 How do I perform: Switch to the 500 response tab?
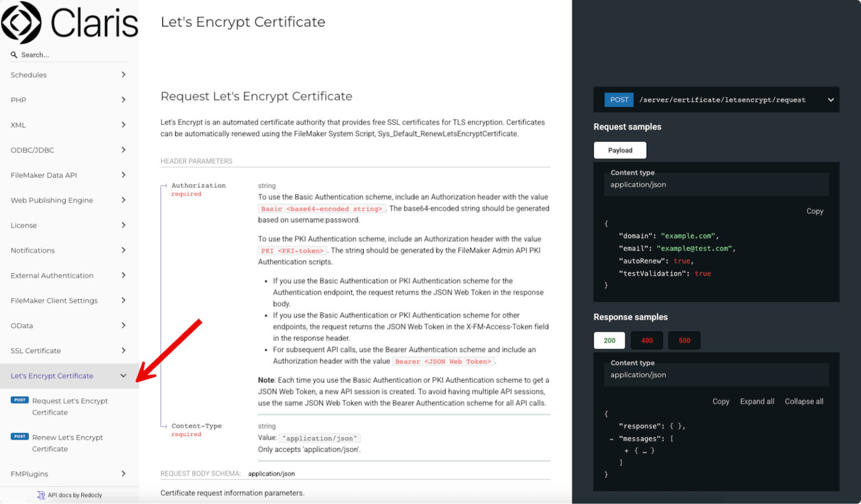684,340
